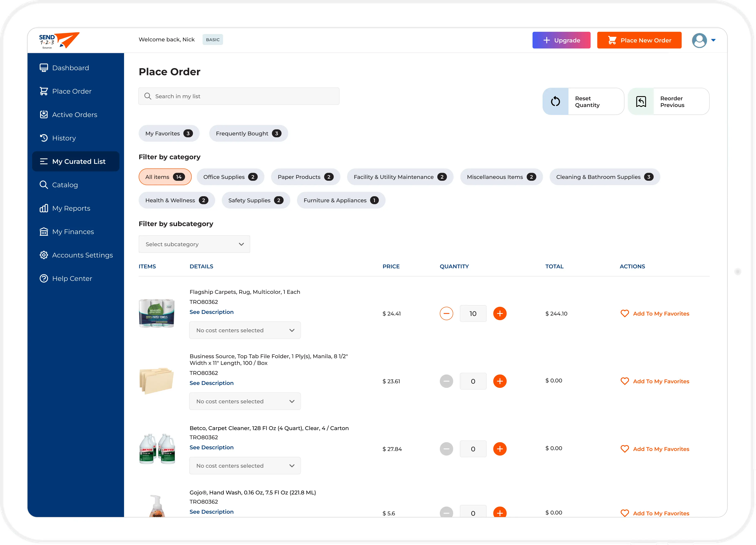Click the BASIC plan badge
The width and height of the screenshot is (756, 545).
213,40
